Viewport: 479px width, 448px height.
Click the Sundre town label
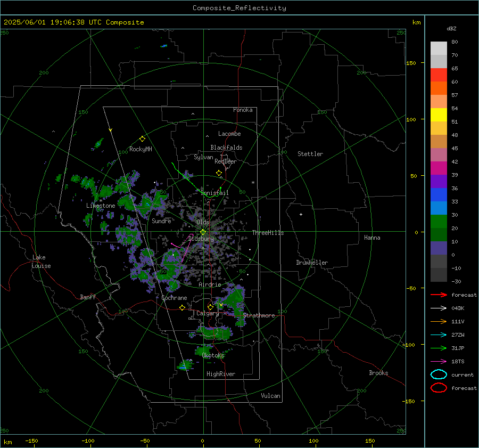pyautogui.click(x=161, y=221)
